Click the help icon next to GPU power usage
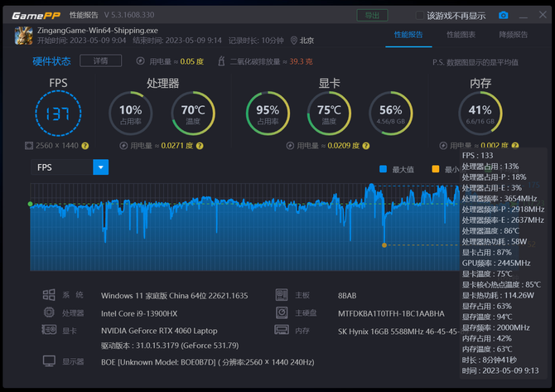The image size is (555, 392). click(366, 146)
